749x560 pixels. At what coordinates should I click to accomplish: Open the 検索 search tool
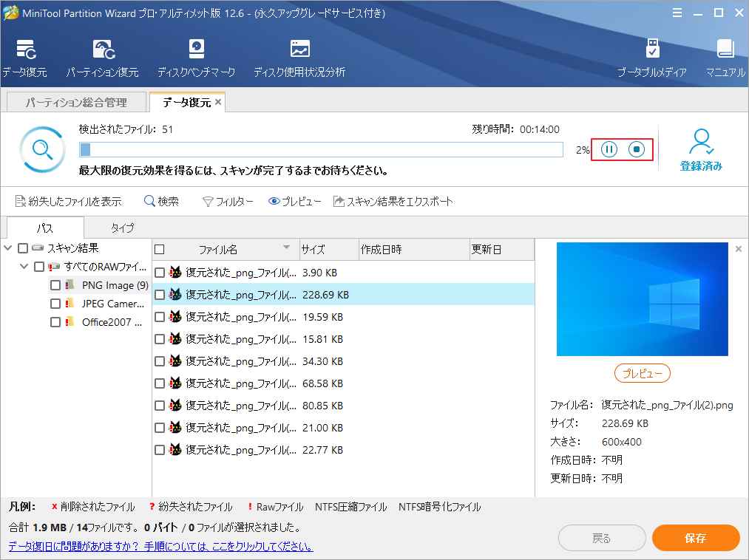[161, 202]
